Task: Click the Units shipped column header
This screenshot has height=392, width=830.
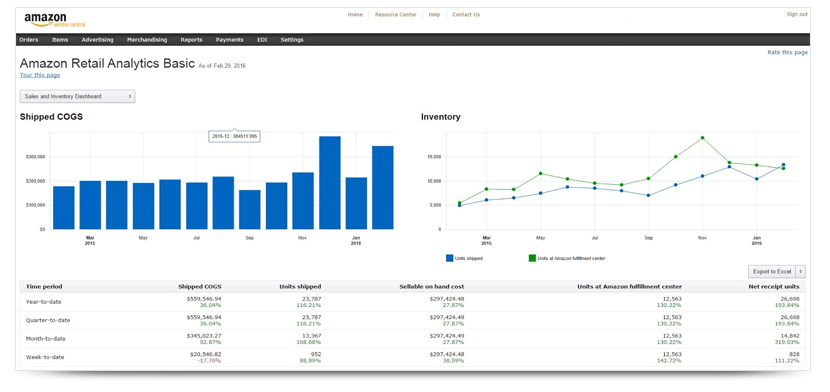Action: tap(300, 287)
